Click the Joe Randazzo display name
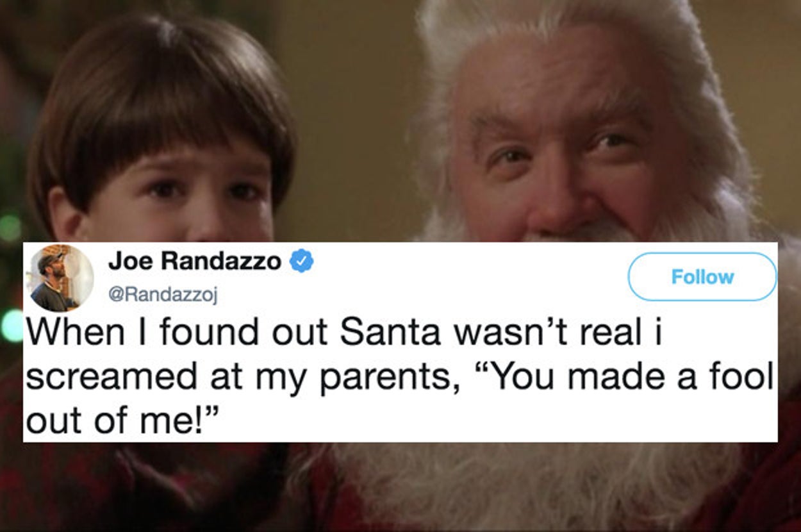The image size is (801, 532). click(x=195, y=261)
